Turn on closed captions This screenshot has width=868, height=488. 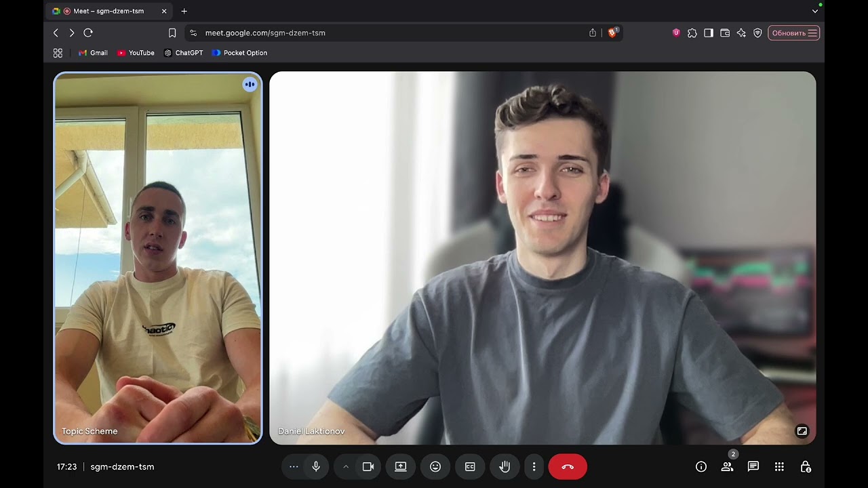(x=470, y=466)
